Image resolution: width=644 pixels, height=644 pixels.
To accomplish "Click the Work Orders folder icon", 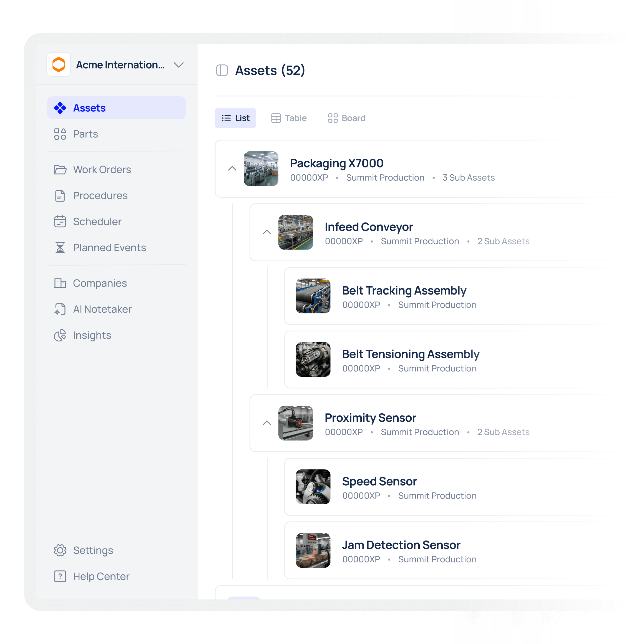I will [60, 170].
